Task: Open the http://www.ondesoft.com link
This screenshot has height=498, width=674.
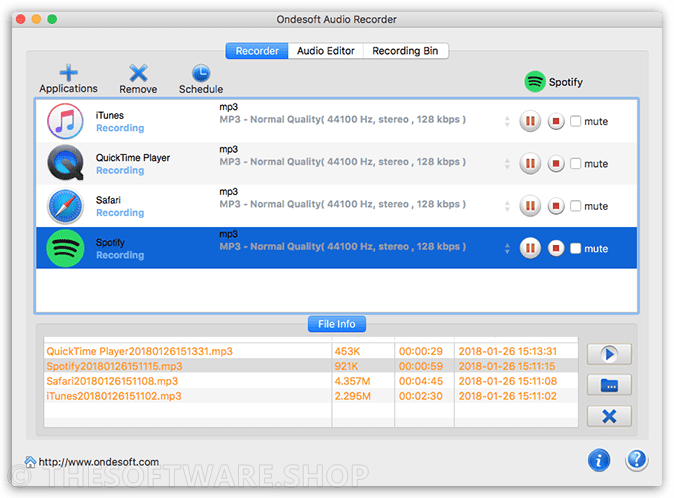Action: click(x=98, y=462)
